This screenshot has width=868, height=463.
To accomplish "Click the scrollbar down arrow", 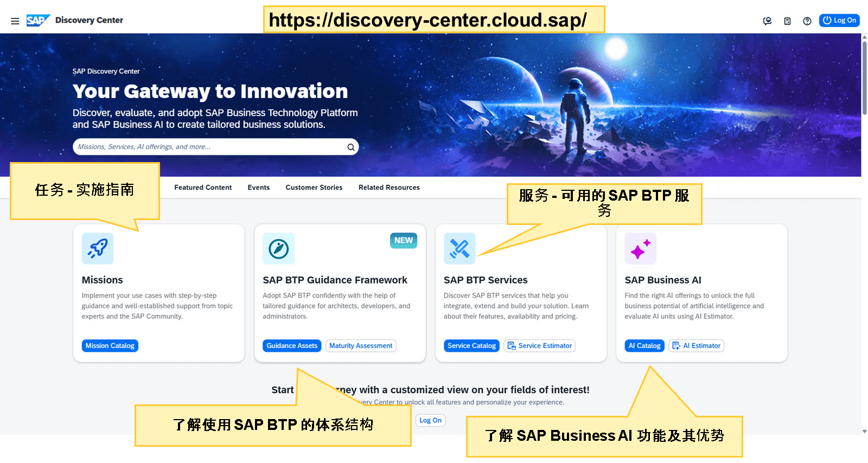I will 864,432.
